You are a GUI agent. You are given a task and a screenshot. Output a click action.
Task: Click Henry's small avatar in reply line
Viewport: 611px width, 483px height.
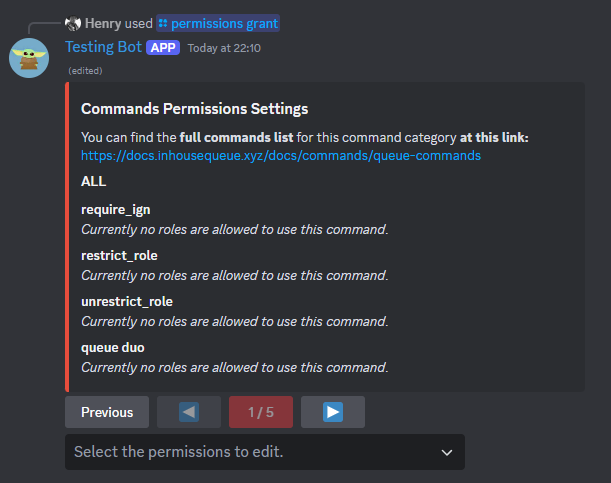[73, 24]
